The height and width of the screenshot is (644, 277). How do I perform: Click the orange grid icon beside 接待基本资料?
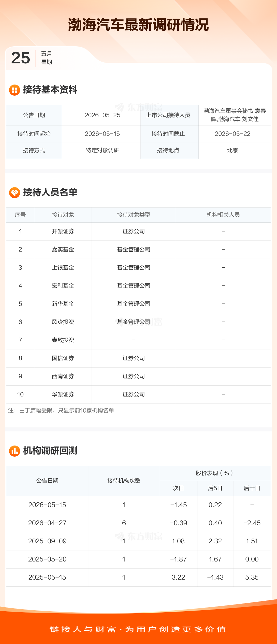tap(15, 90)
